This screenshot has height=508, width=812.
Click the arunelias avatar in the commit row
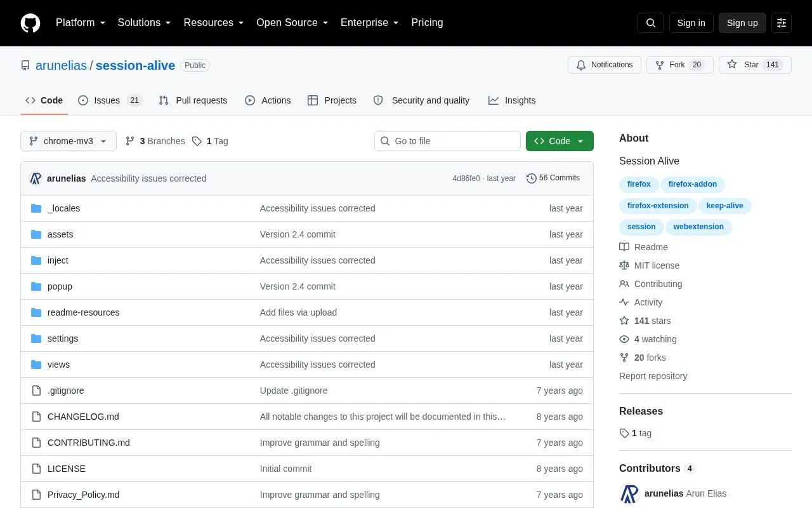click(x=36, y=178)
